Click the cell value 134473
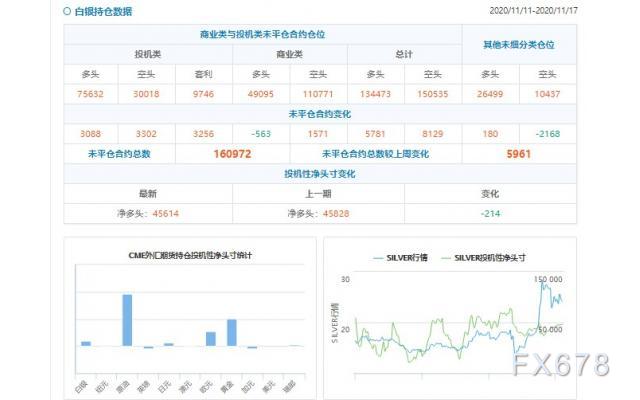Image resolution: width=640 pixels, height=400 pixels. [x=376, y=94]
